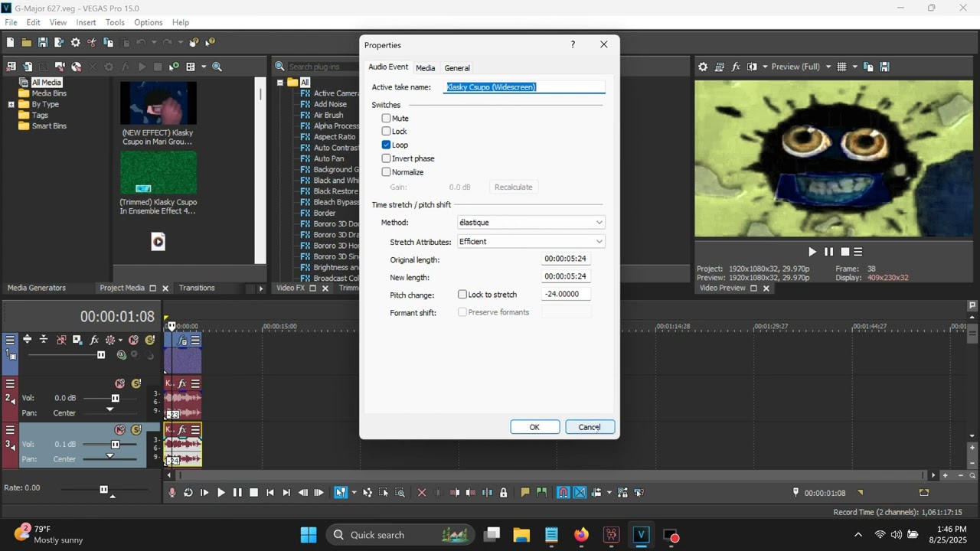Open File Explorer from the taskbar

click(x=521, y=535)
